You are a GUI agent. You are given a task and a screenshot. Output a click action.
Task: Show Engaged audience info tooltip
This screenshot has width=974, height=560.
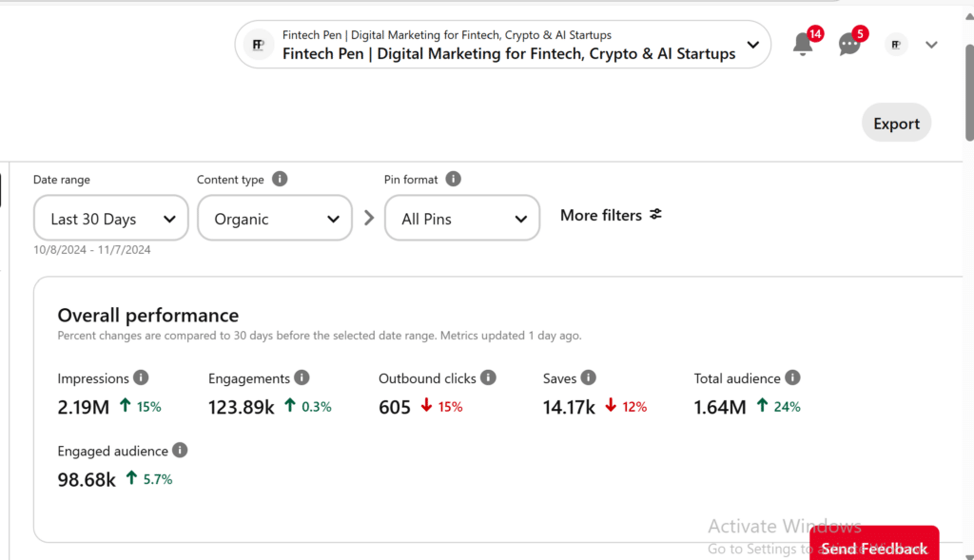point(180,450)
